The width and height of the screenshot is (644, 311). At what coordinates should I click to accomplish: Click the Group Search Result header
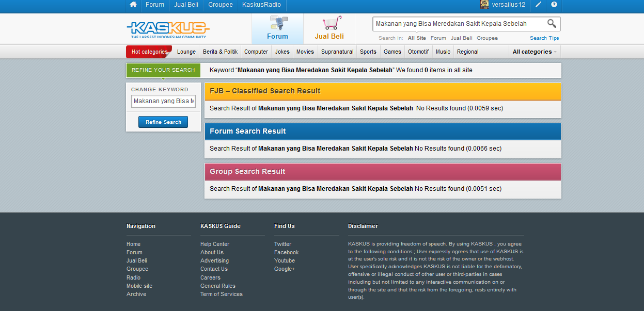pos(383,172)
